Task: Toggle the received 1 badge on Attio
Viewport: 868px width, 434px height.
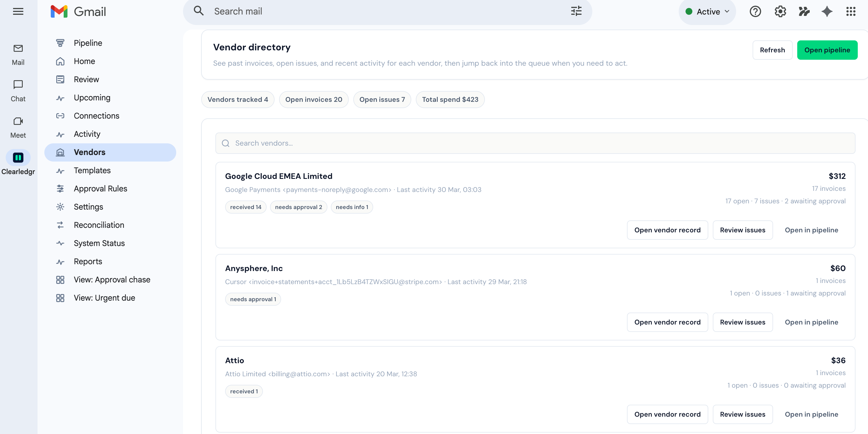Action: pyautogui.click(x=244, y=391)
